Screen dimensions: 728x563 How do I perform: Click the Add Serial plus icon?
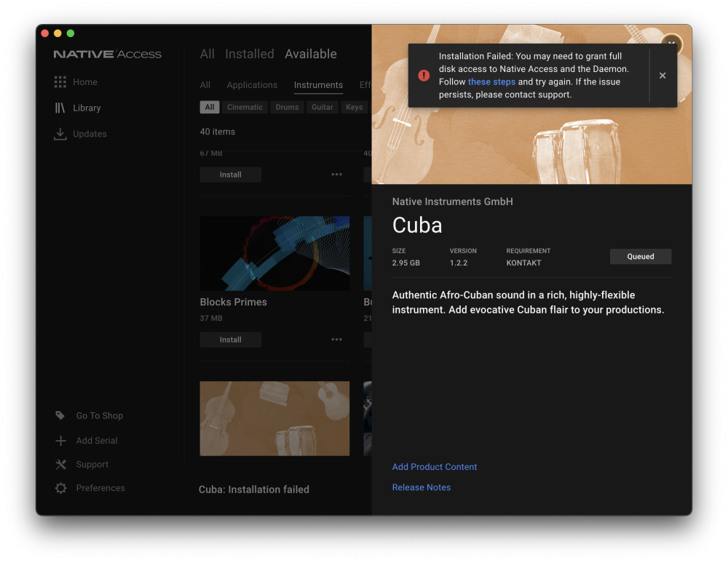click(61, 441)
